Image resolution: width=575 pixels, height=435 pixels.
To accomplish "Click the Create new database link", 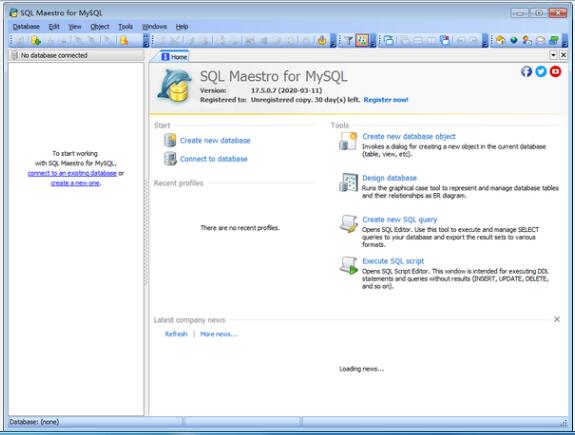I will [x=215, y=140].
